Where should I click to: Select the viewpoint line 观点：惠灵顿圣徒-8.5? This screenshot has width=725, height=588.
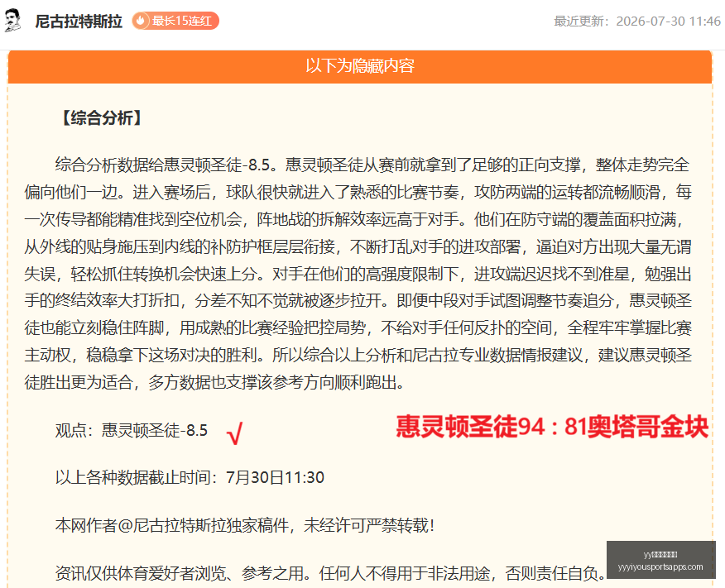point(132,430)
